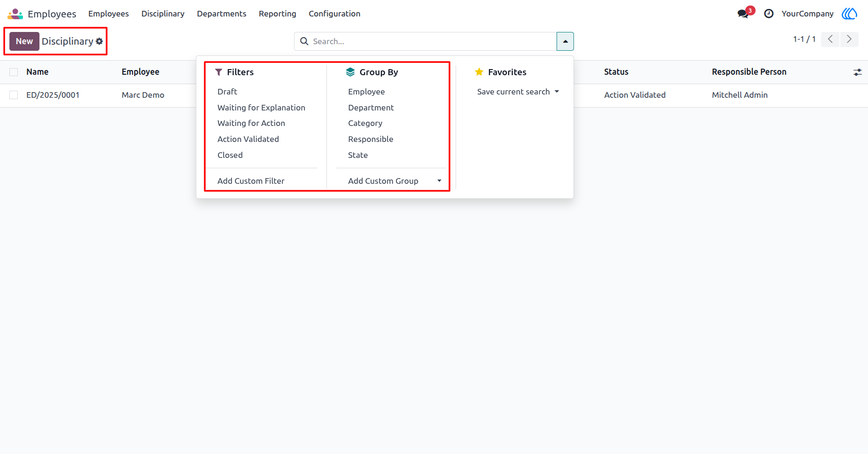The image size is (868, 454).
Task: Go to the next page arrow
Action: tap(849, 39)
